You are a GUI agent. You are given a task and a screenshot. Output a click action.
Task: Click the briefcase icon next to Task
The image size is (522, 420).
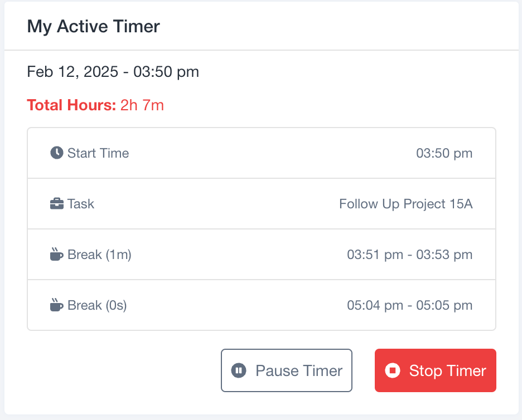coord(56,203)
